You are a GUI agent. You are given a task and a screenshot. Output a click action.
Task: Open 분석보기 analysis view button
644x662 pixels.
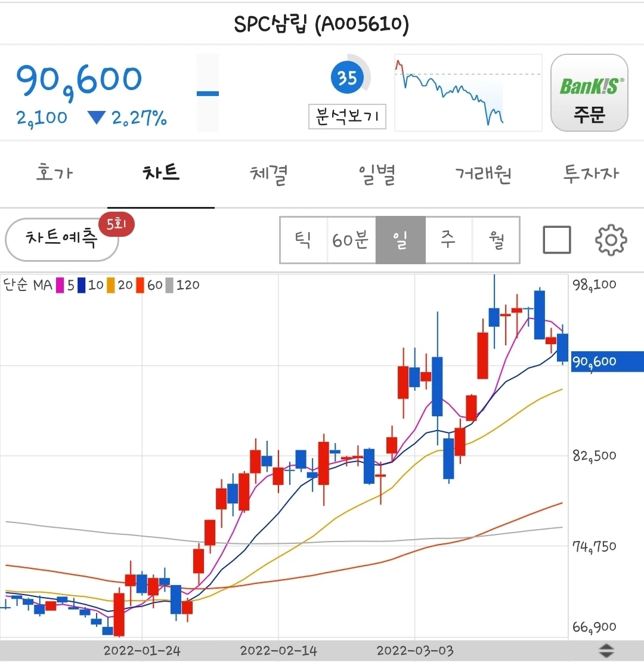[x=347, y=116]
